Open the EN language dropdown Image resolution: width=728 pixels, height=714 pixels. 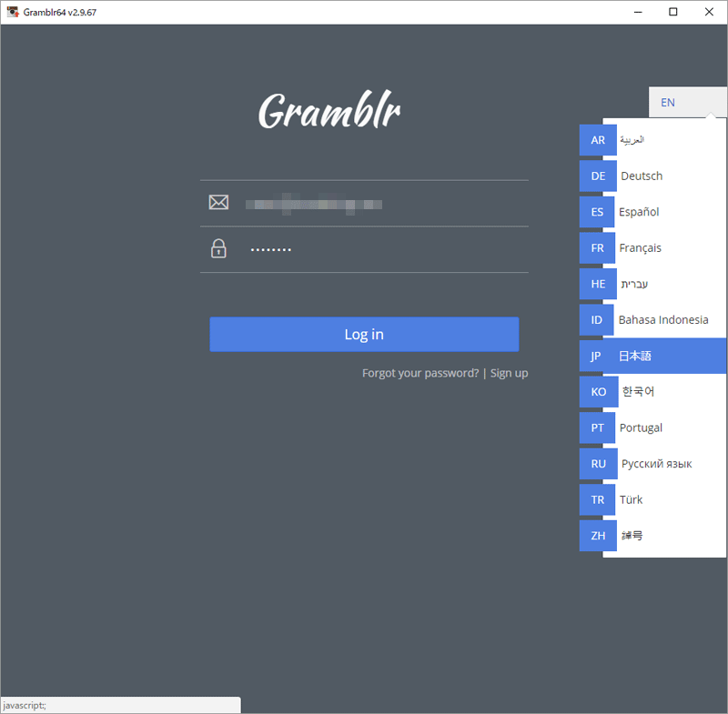687,102
